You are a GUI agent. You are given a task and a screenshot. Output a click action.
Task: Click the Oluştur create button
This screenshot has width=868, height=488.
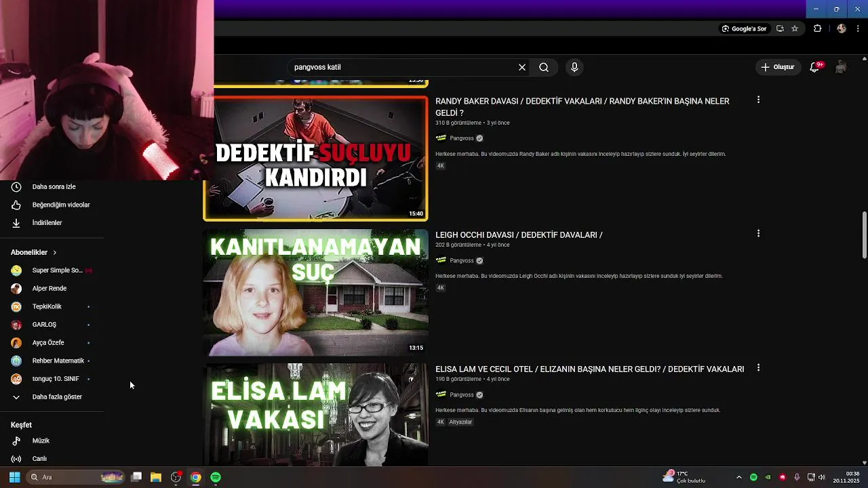click(777, 67)
